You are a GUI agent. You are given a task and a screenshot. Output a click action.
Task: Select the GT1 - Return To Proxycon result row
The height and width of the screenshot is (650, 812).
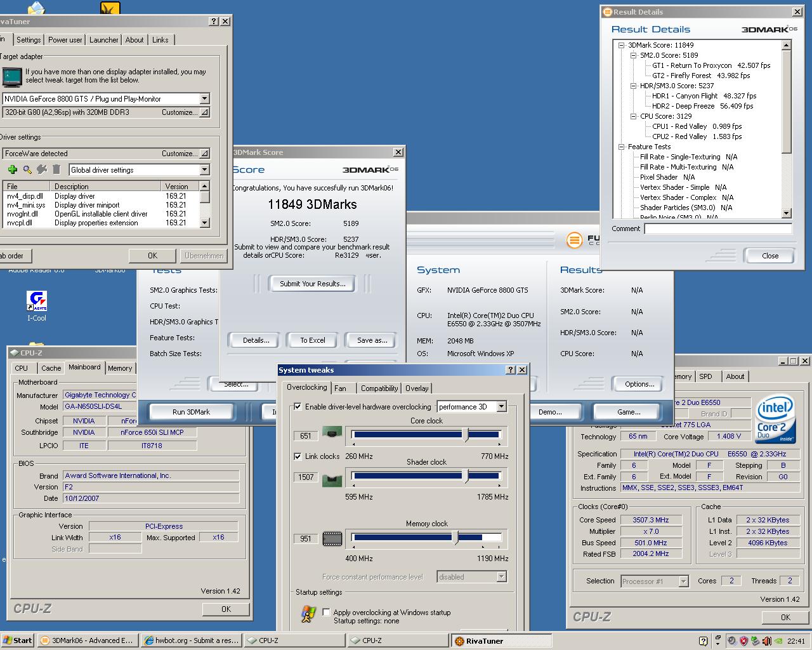[711, 65]
